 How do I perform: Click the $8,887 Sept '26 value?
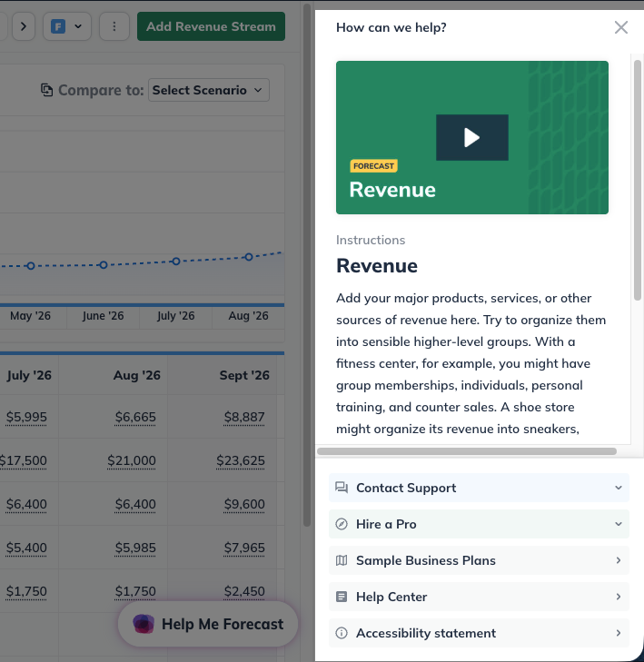[x=244, y=417]
